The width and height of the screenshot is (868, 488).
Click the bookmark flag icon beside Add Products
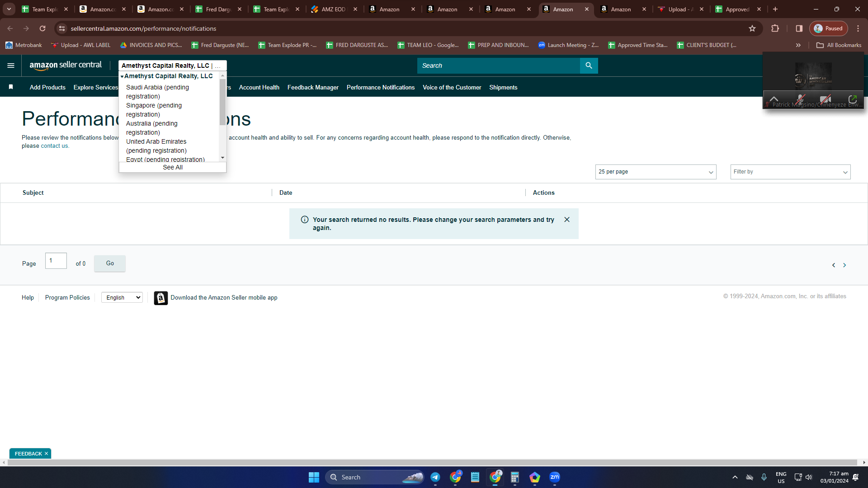pos(11,87)
